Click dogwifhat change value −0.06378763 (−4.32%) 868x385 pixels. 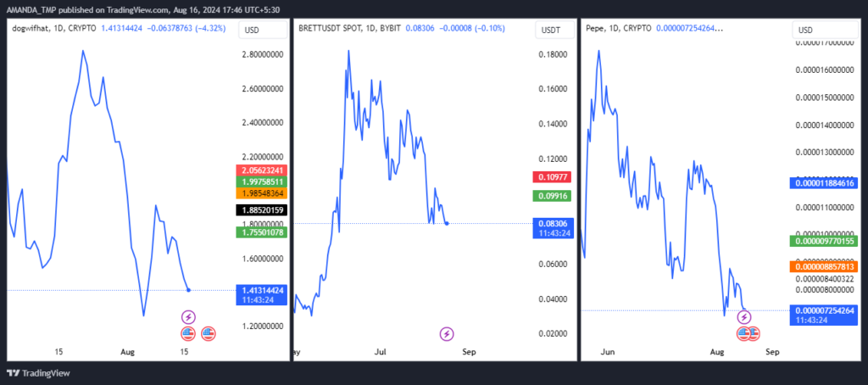coord(186,27)
